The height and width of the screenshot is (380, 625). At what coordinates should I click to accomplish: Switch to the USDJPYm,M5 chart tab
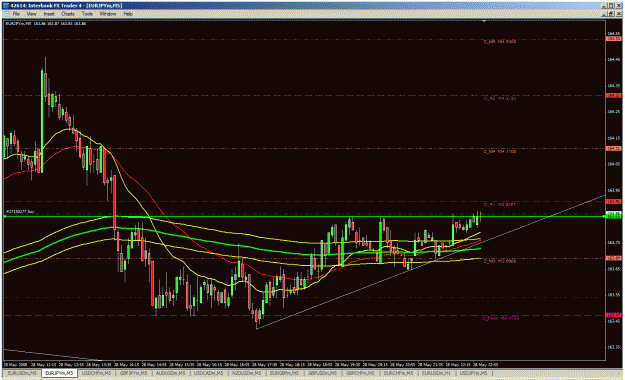(474, 373)
